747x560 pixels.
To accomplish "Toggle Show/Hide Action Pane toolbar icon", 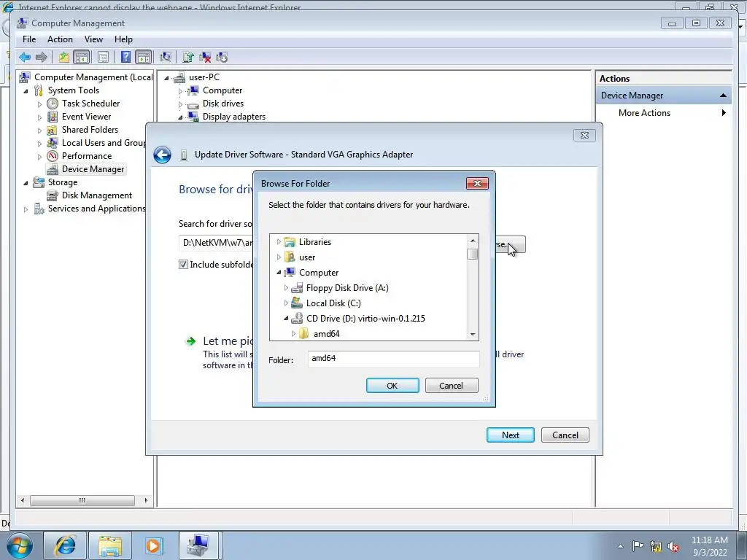I will point(144,58).
